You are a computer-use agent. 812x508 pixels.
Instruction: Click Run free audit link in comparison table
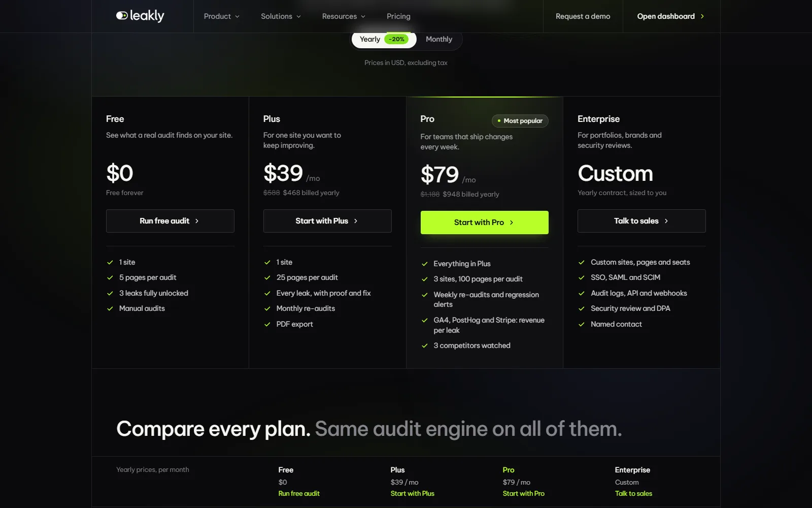299,493
